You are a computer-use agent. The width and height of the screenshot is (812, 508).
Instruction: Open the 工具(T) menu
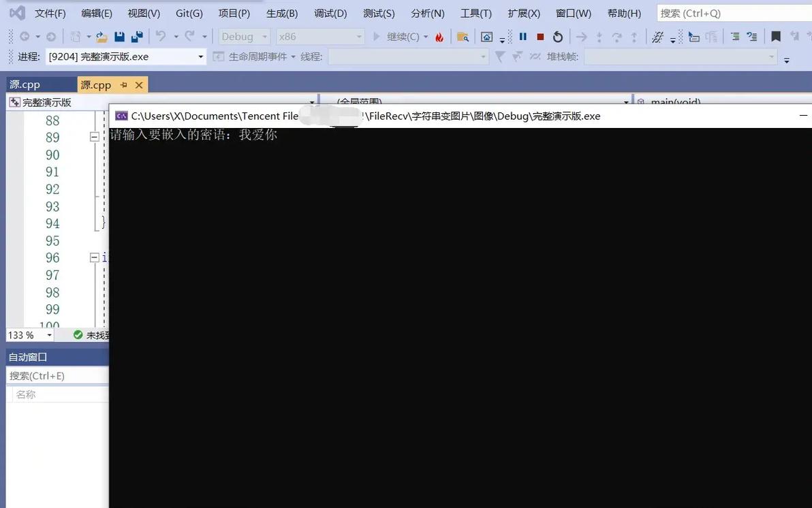coord(476,14)
